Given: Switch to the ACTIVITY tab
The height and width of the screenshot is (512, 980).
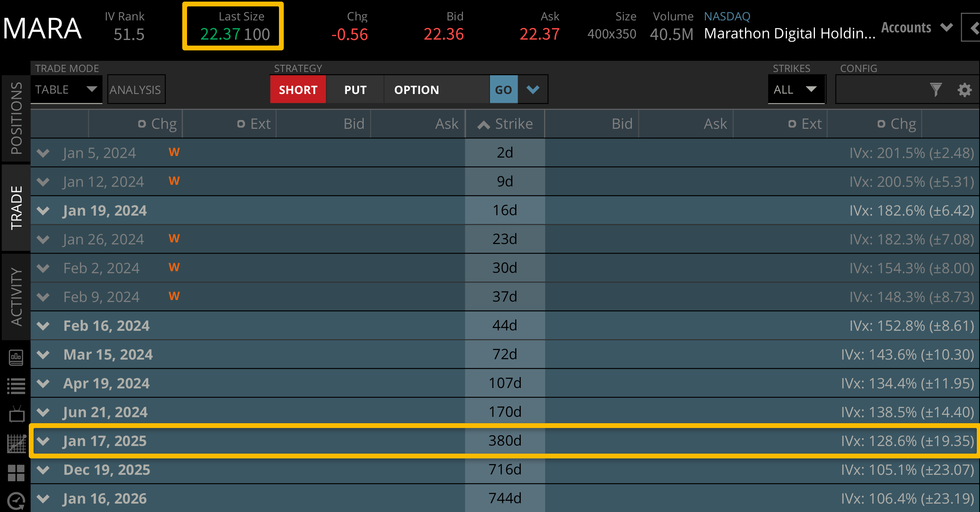Looking at the screenshot, I should tap(16, 296).
